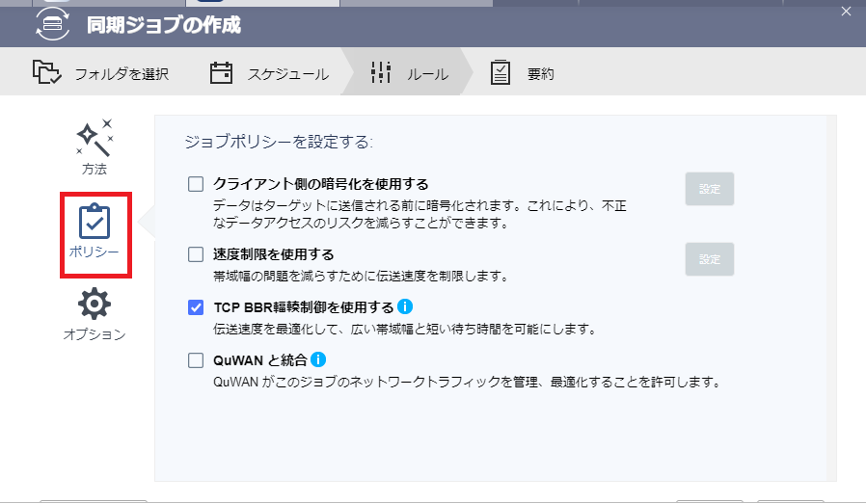Select the ポリシー clipboard icon
This screenshot has height=504, width=866.
(95, 222)
